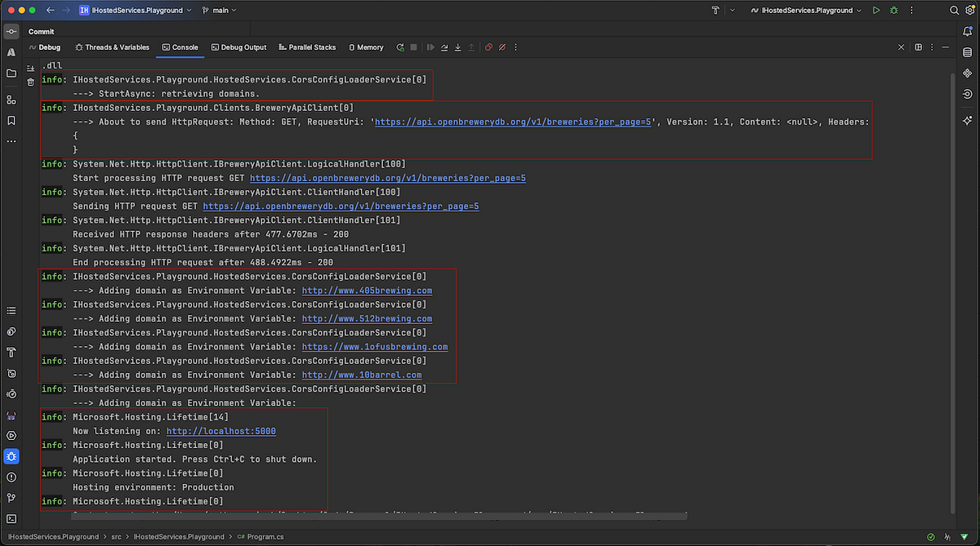Open the Git tool window

pyautogui.click(x=12, y=498)
